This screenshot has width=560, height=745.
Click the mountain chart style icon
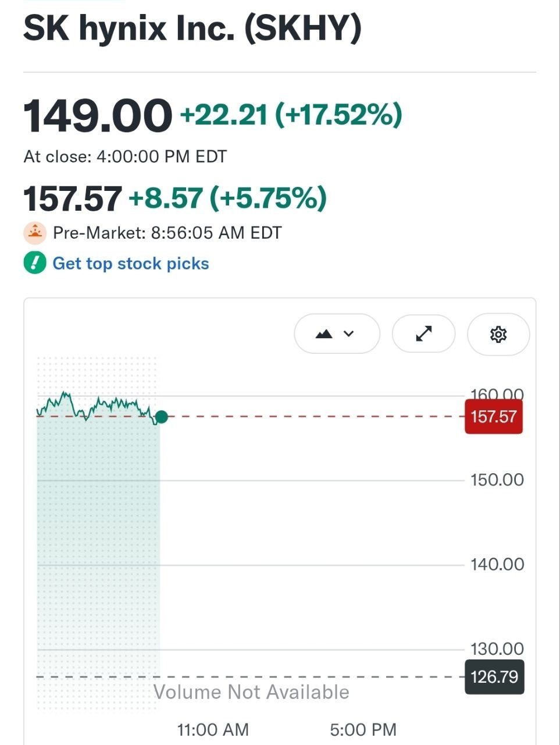coord(324,334)
